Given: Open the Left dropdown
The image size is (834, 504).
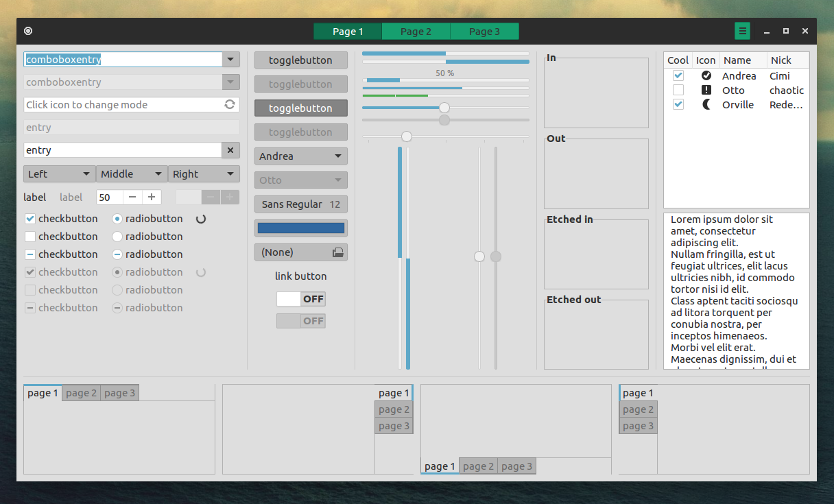Looking at the screenshot, I should (59, 173).
